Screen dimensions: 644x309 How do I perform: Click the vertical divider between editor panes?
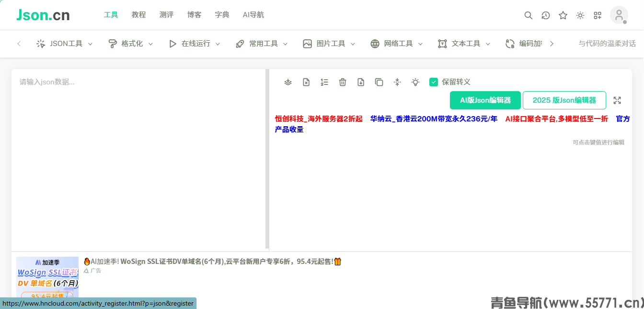pyautogui.click(x=267, y=159)
